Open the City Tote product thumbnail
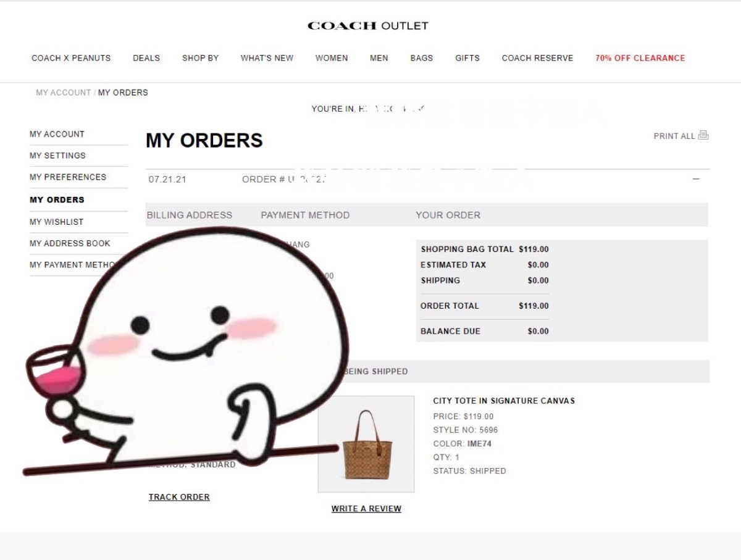Screen dimensions: 741x560 pos(366,444)
